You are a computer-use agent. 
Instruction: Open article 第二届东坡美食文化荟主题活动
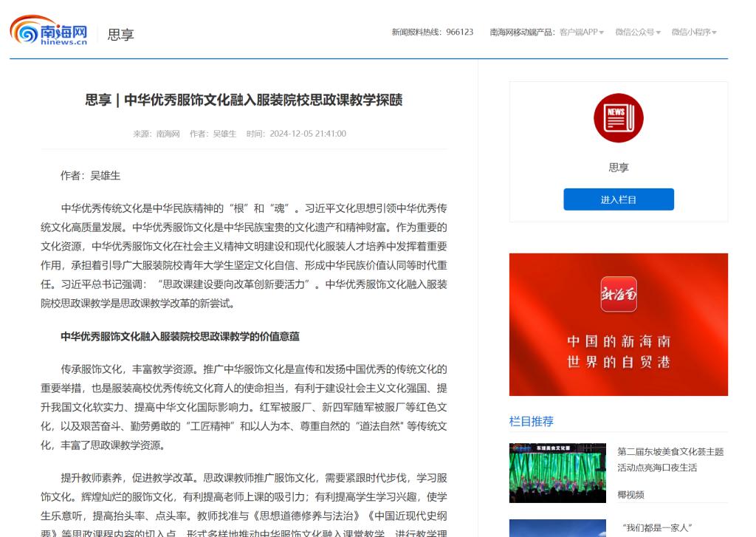pyautogui.click(x=670, y=459)
